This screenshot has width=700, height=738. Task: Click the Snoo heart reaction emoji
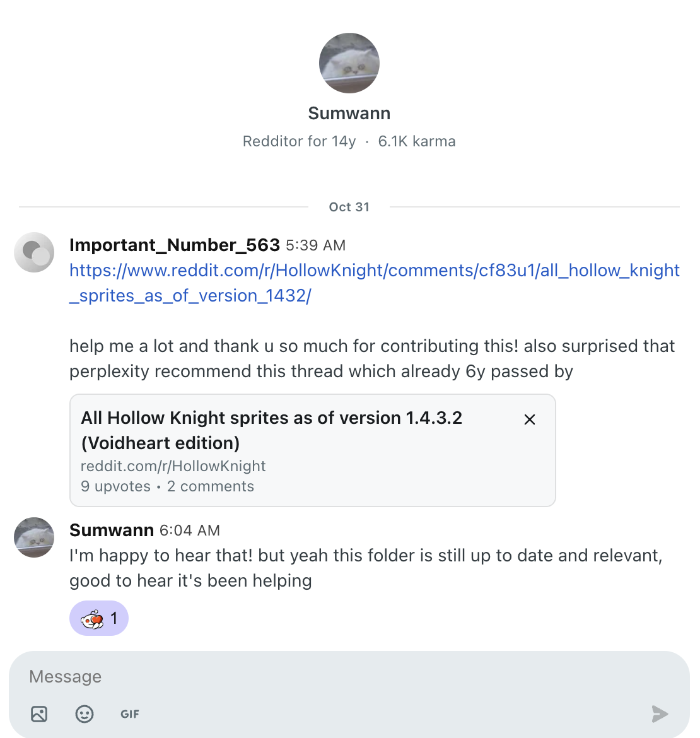(92, 618)
